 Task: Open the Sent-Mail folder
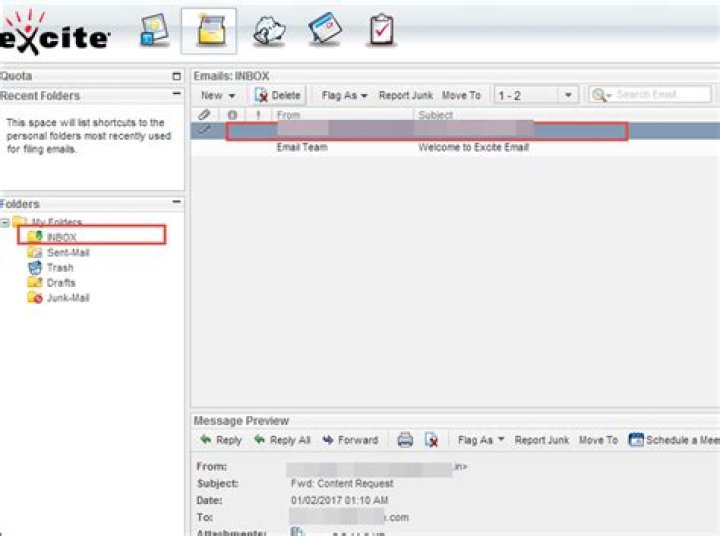(67, 253)
